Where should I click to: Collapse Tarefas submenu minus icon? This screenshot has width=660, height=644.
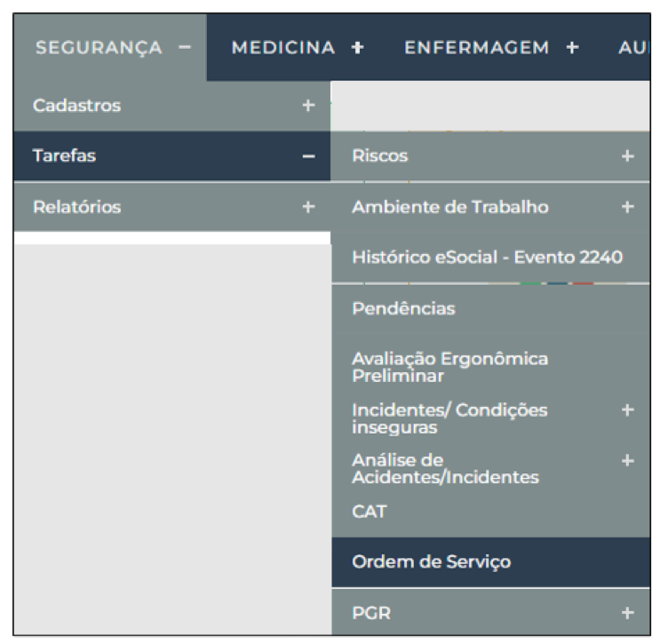pyautogui.click(x=308, y=156)
